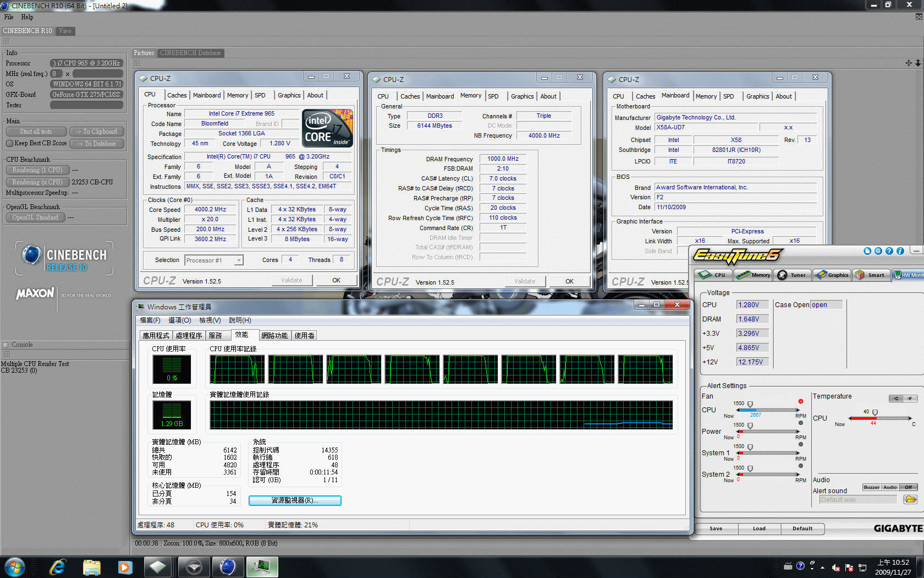Switch temperature unit to Celsius

click(896, 399)
